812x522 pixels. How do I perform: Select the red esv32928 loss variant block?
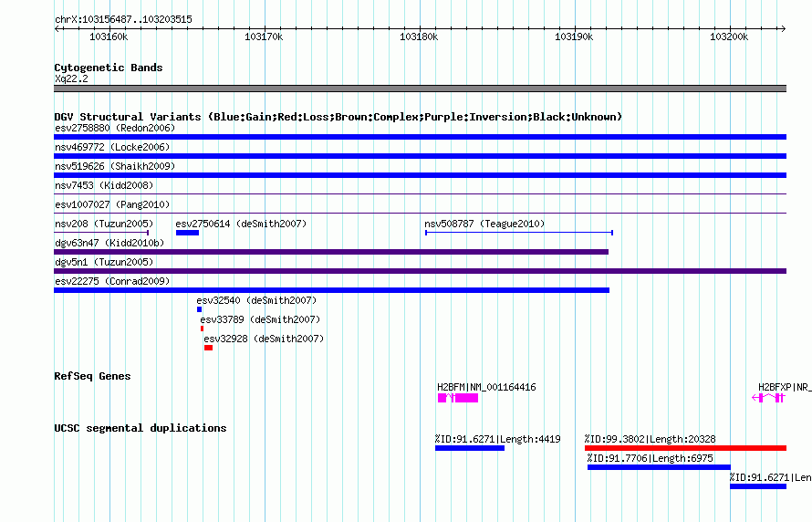pos(208,348)
